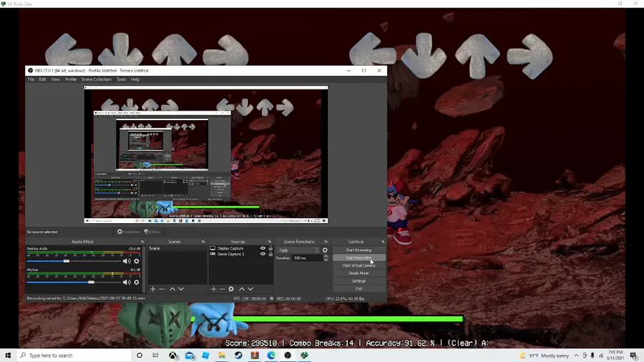Screen dimensions: 644x362
Task: Click the taskbar search box
Action: point(74,356)
